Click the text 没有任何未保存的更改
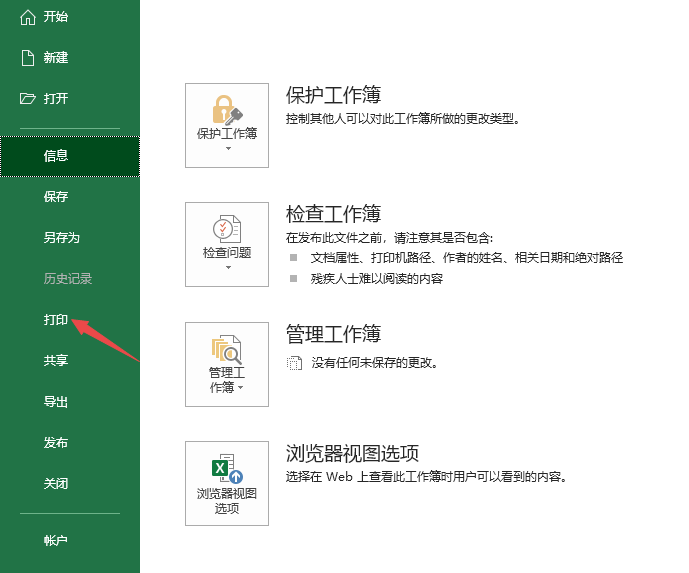This screenshot has height=573, width=689. click(374, 363)
